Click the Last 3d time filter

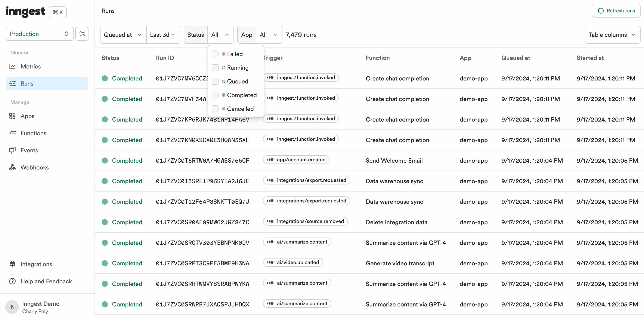(163, 34)
